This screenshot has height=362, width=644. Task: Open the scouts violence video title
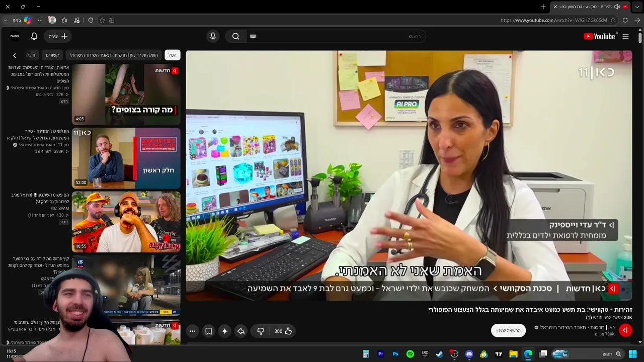(39, 74)
